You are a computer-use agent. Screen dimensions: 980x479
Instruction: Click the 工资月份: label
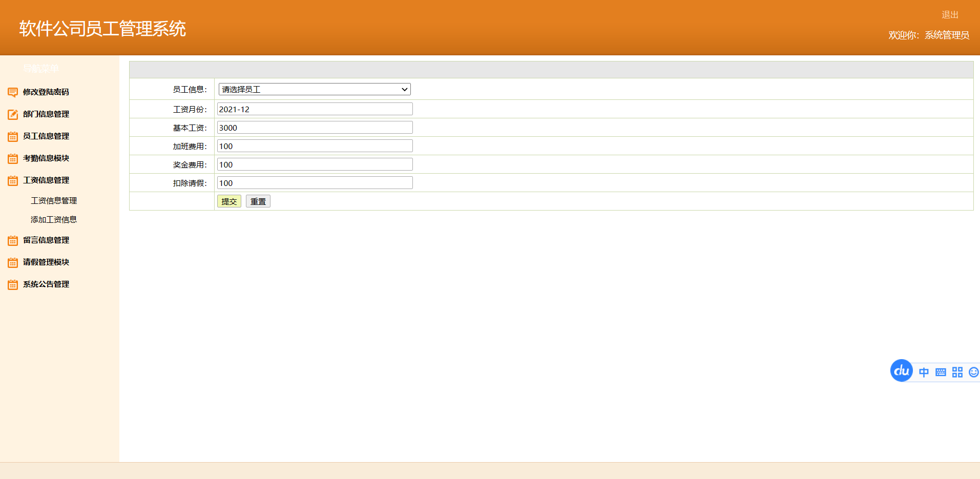click(x=190, y=110)
